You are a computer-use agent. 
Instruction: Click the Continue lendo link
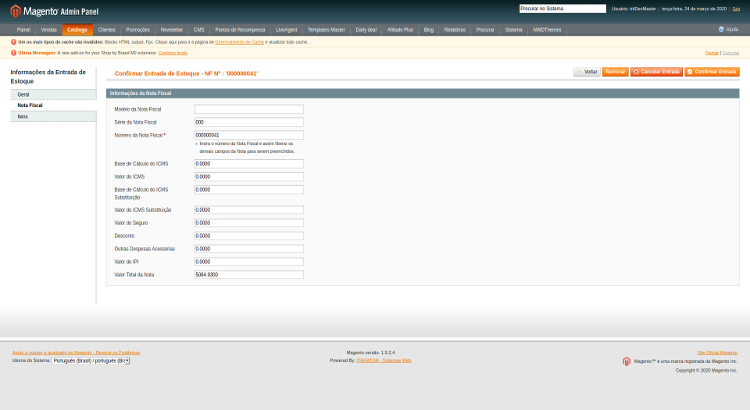point(173,53)
